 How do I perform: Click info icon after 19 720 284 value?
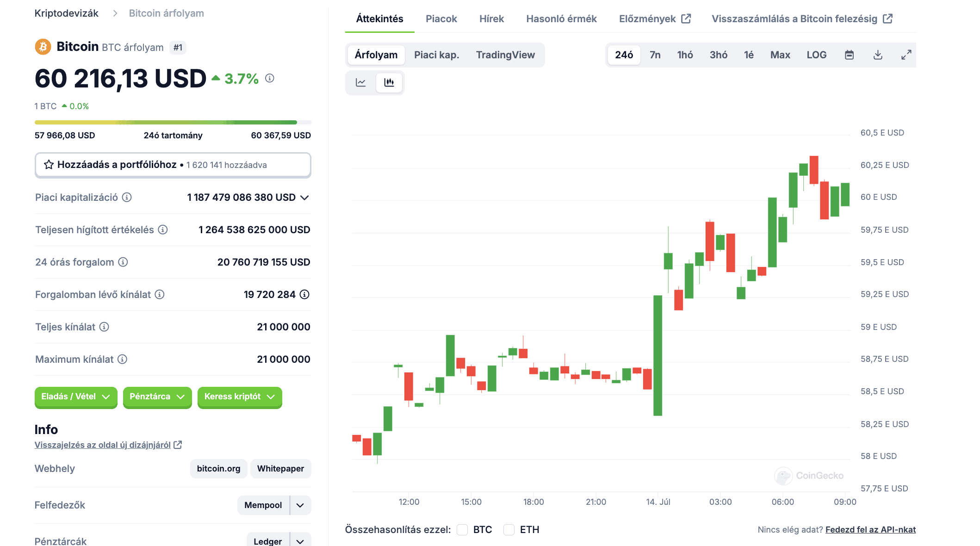[304, 295]
